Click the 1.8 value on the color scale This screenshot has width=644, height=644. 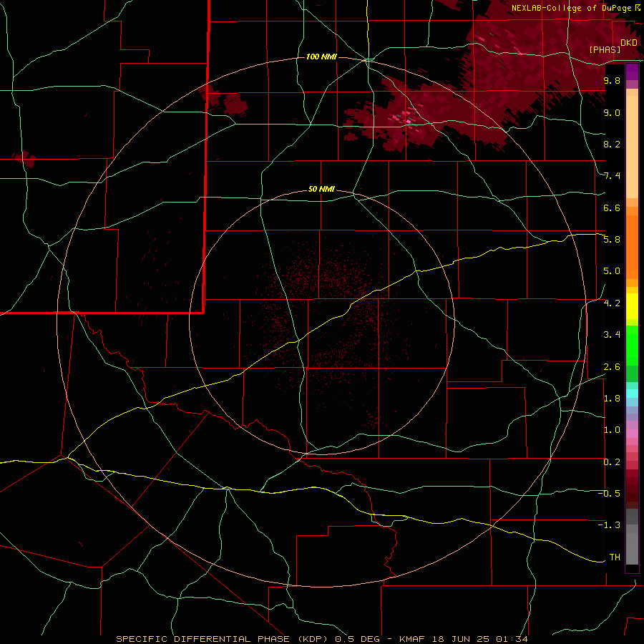pos(612,399)
